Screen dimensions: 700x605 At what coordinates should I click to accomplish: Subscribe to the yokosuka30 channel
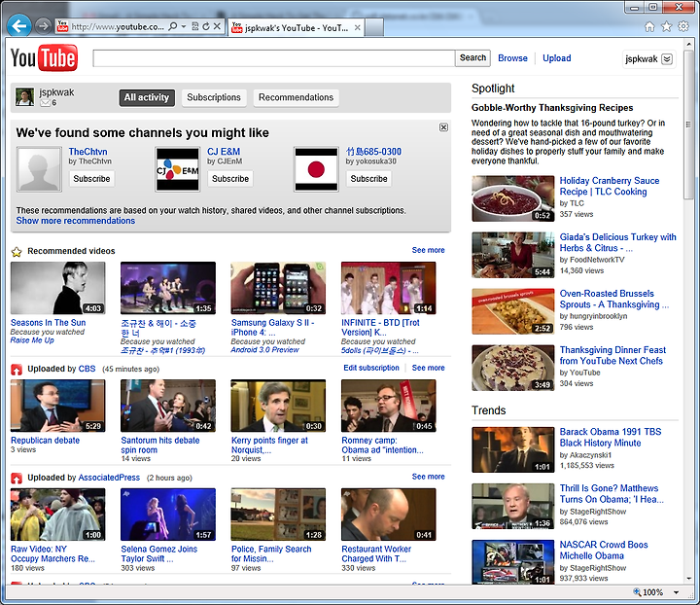pyautogui.click(x=368, y=179)
